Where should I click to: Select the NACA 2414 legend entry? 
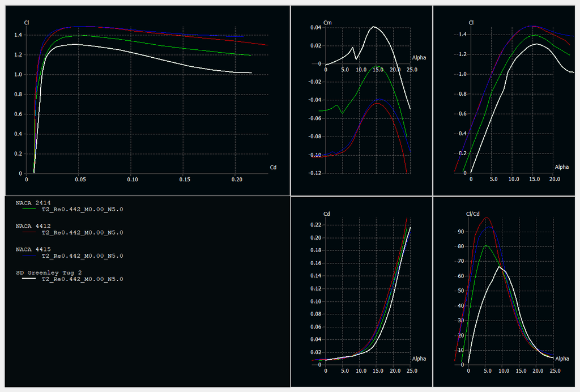(33, 202)
